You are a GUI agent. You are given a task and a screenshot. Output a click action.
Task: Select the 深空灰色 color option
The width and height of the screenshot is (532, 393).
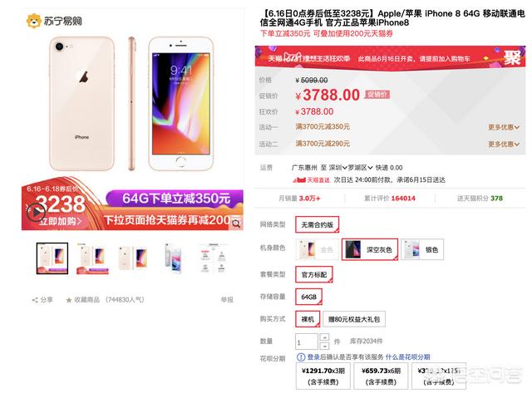click(x=370, y=249)
